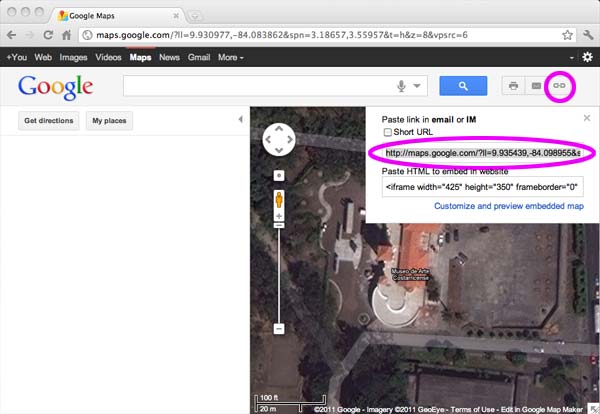The height and width of the screenshot is (414, 600).
Task: Click the blue search magnifier button
Action: tap(463, 86)
